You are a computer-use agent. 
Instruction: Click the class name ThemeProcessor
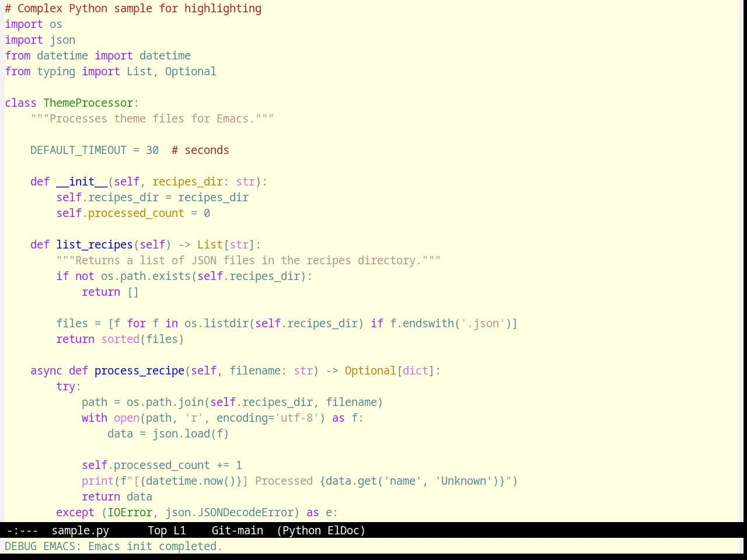(88, 103)
